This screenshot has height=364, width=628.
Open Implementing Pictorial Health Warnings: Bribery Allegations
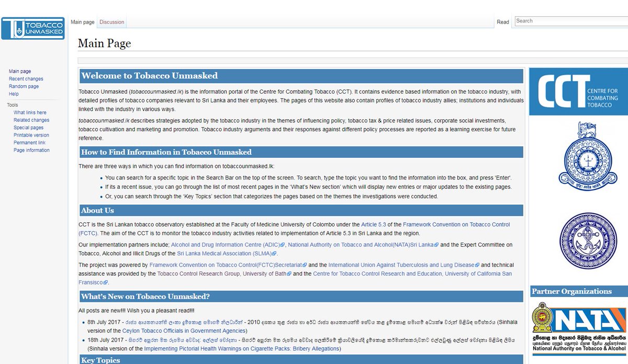[242, 348]
